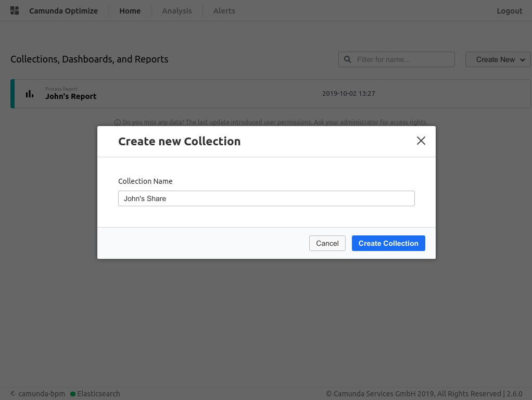Click the Create Collection button
The width and height of the screenshot is (532, 400).
tap(388, 243)
